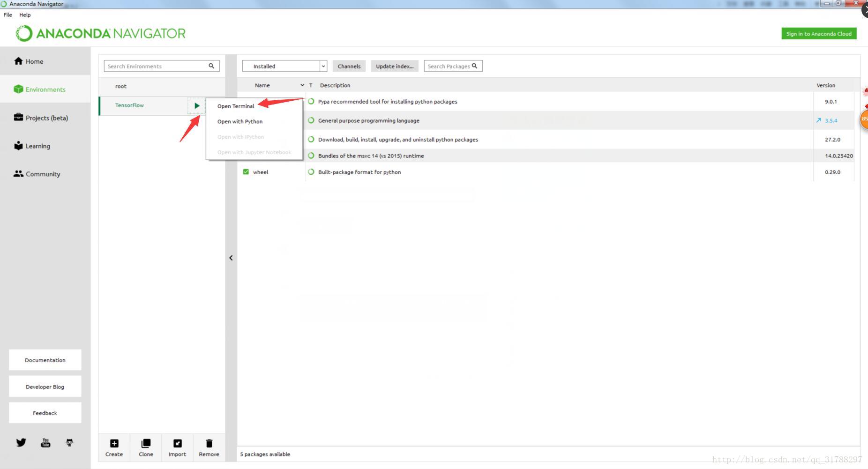Open the Help menu
This screenshot has height=469, width=868.
pos(25,15)
